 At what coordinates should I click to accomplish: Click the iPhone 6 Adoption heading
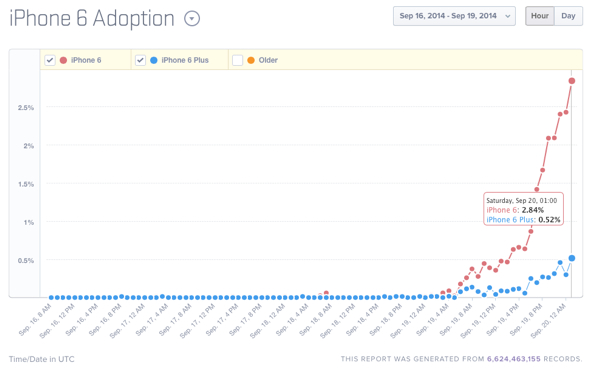point(92,18)
